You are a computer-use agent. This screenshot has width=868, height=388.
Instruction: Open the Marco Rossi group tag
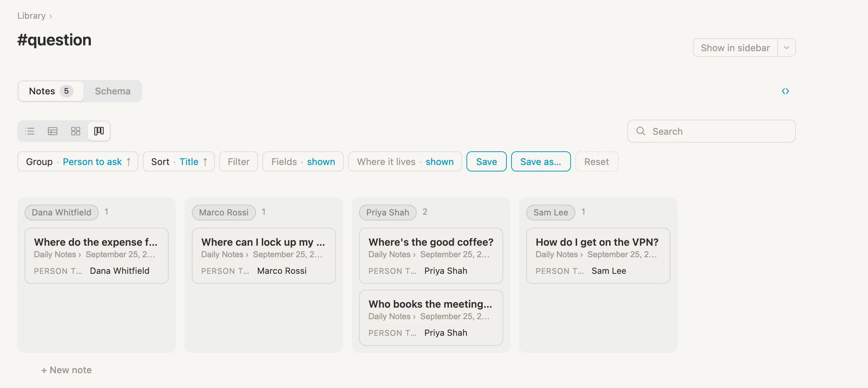[224, 213]
